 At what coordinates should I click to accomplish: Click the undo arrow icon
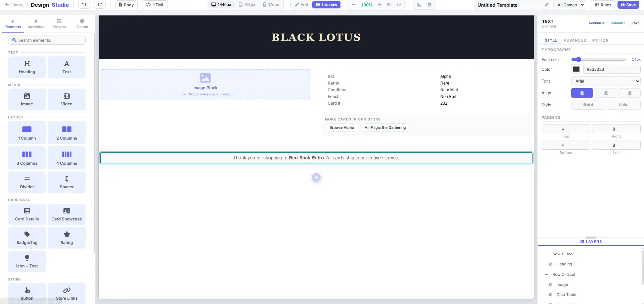84,5
